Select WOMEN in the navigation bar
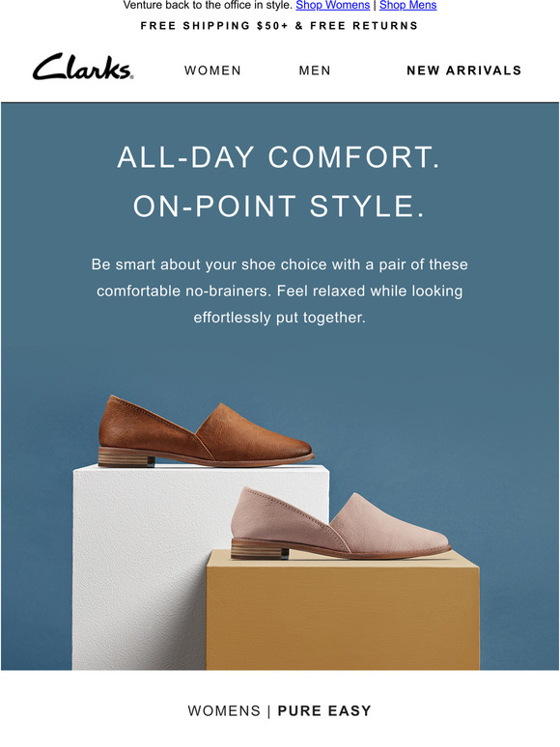 pyautogui.click(x=212, y=70)
